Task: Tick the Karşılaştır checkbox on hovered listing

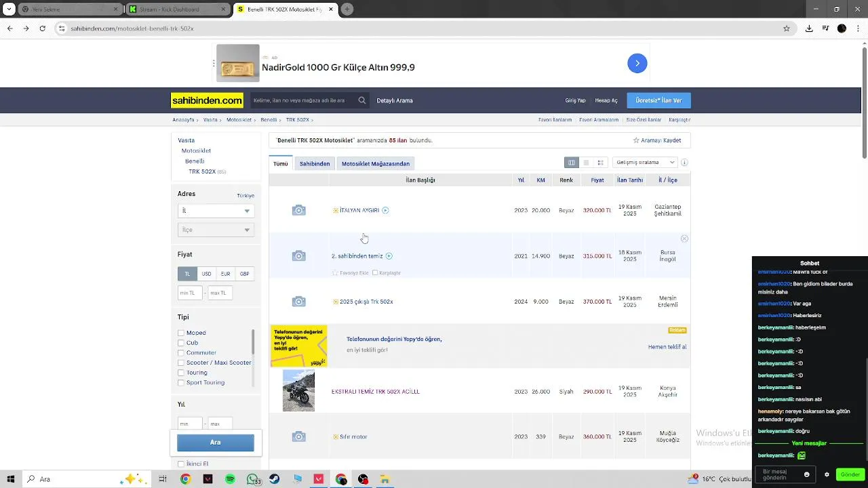Action: pos(375,272)
